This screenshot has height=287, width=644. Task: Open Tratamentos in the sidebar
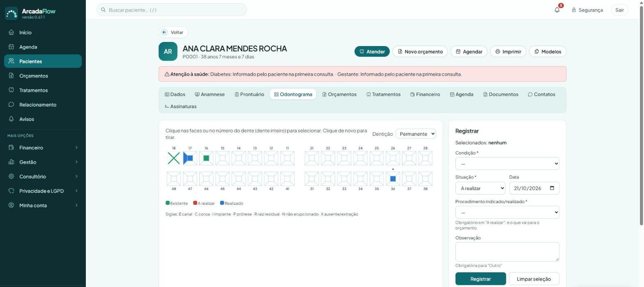pos(43,90)
